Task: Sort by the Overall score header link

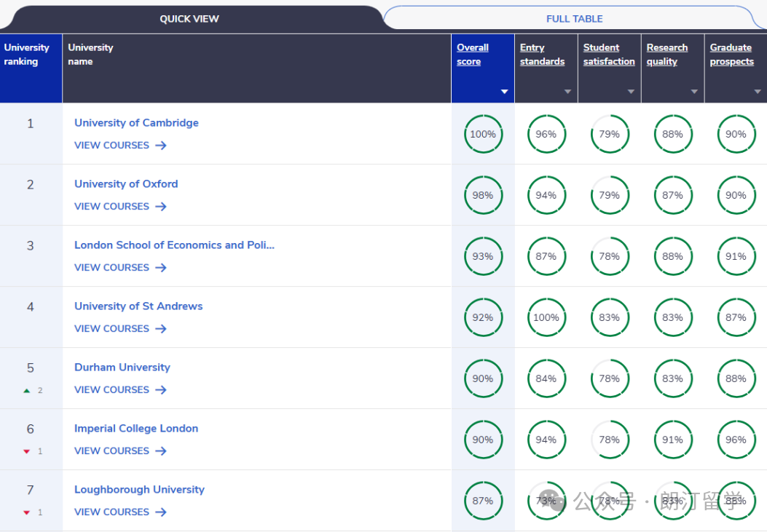Action: click(x=473, y=55)
